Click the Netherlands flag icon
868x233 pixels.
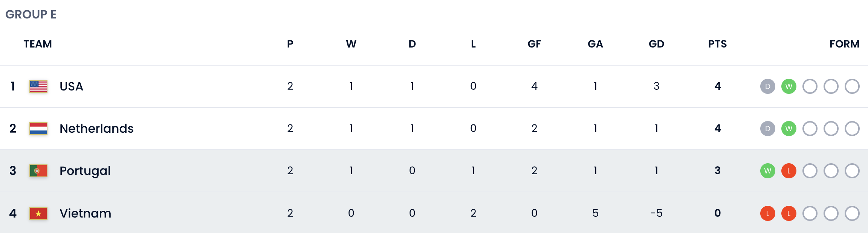(x=38, y=129)
